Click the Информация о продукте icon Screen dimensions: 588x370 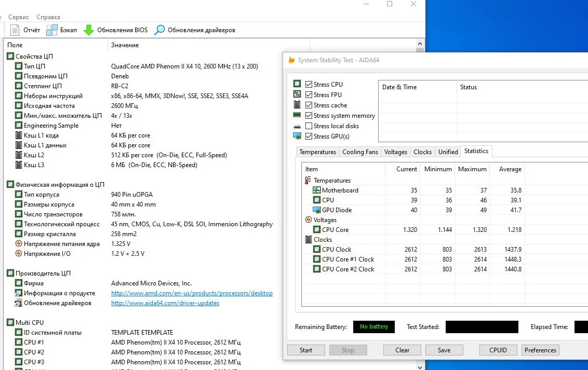point(19,293)
